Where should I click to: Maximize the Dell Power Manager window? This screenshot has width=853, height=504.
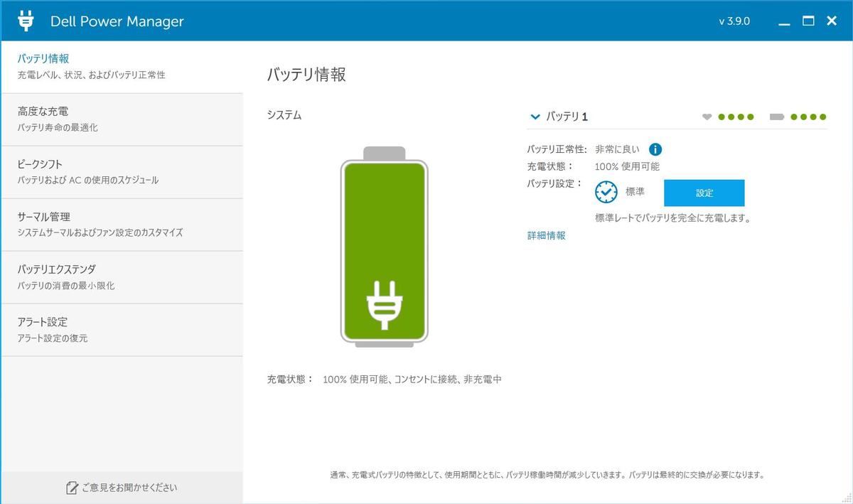coord(808,21)
